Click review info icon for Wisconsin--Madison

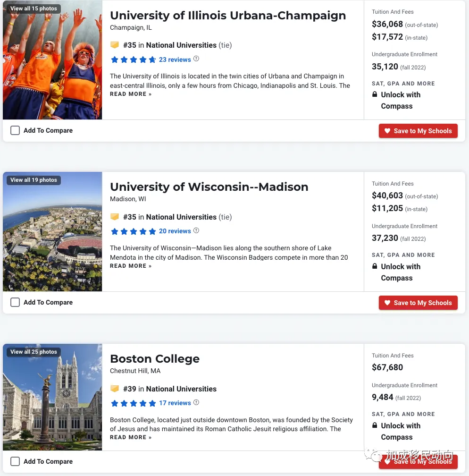(196, 230)
